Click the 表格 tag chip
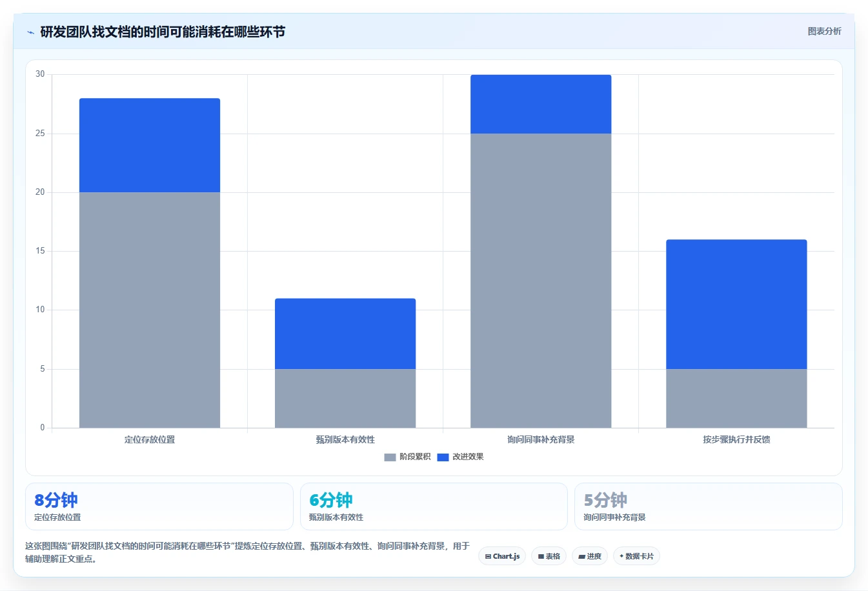This screenshot has height=591, width=868. click(x=549, y=556)
